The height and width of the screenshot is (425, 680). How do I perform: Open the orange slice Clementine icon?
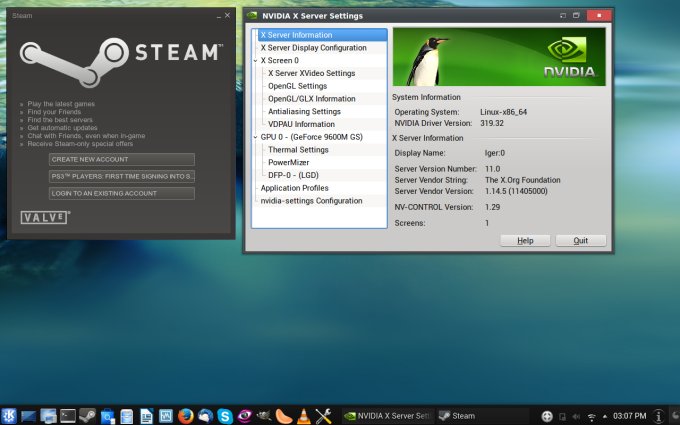(284, 416)
